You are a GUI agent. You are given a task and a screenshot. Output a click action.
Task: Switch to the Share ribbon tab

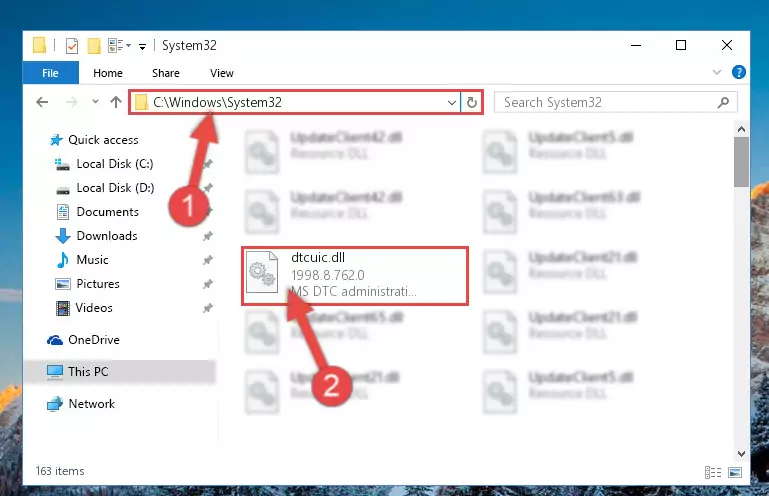tap(166, 73)
